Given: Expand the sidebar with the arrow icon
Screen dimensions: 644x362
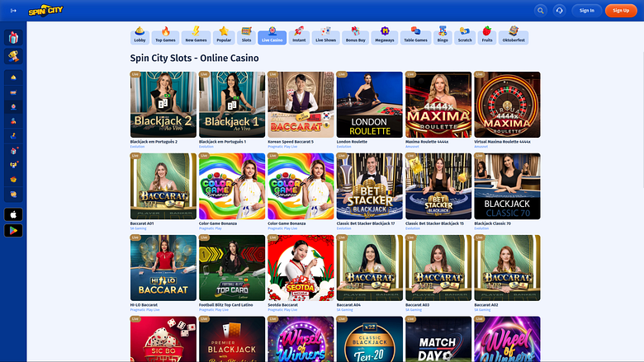Looking at the screenshot, I should (13, 11).
